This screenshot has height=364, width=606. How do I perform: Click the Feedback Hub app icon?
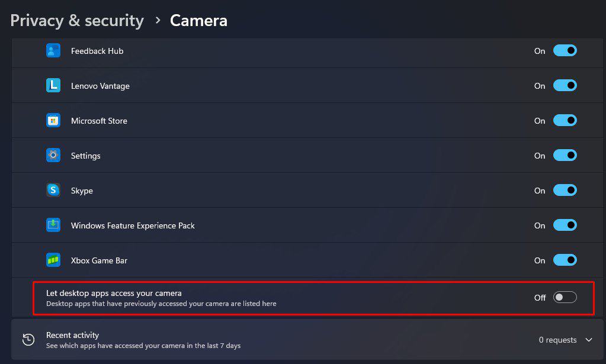click(53, 51)
